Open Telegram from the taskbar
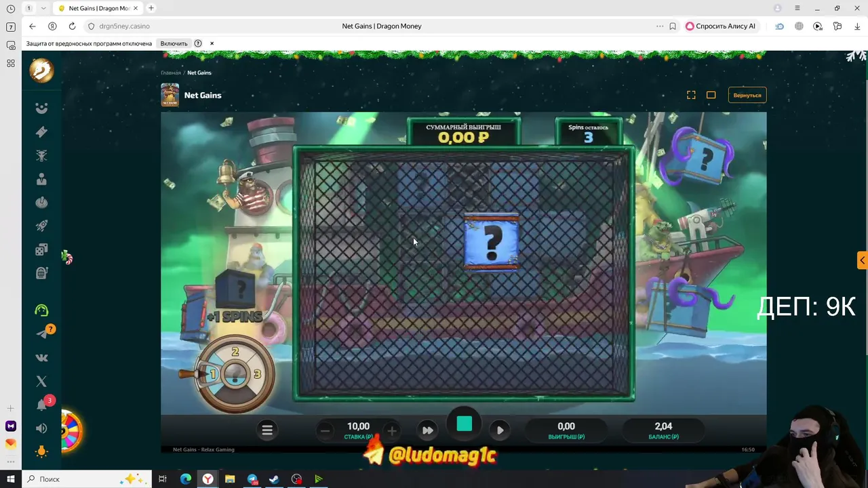Viewport: 868px width, 488px height. pos(252,479)
